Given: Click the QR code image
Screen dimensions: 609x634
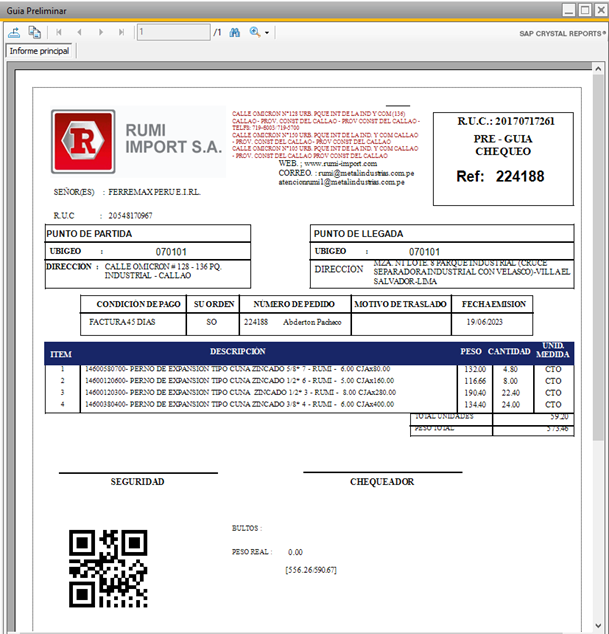Looking at the screenshot, I should (108, 568).
